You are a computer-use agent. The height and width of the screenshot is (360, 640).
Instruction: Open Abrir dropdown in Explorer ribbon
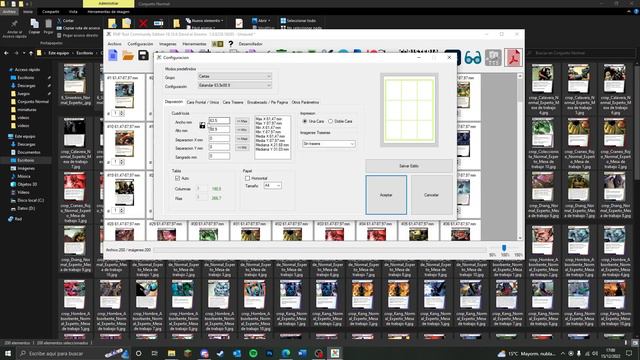tap(260, 20)
